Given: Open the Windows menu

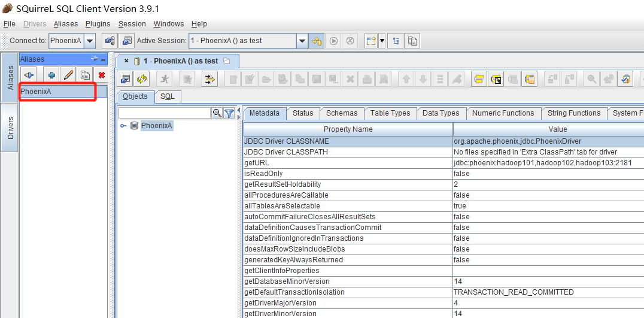Looking at the screenshot, I should [x=169, y=24].
